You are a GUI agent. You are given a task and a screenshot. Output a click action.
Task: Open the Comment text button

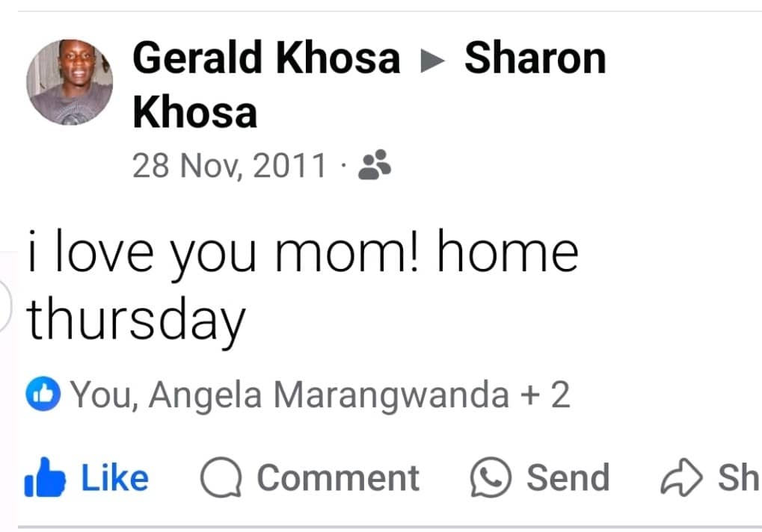[x=338, y=478]
